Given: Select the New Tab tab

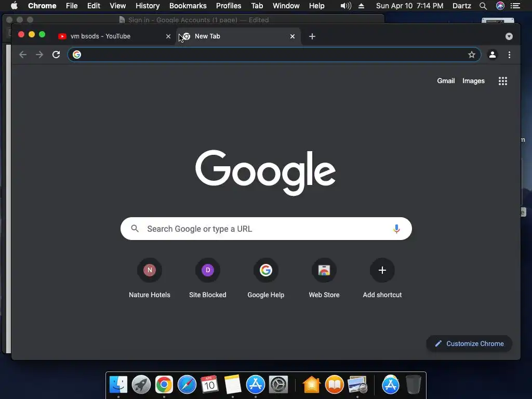Looking at the screenshot, I should coord(238,36).
